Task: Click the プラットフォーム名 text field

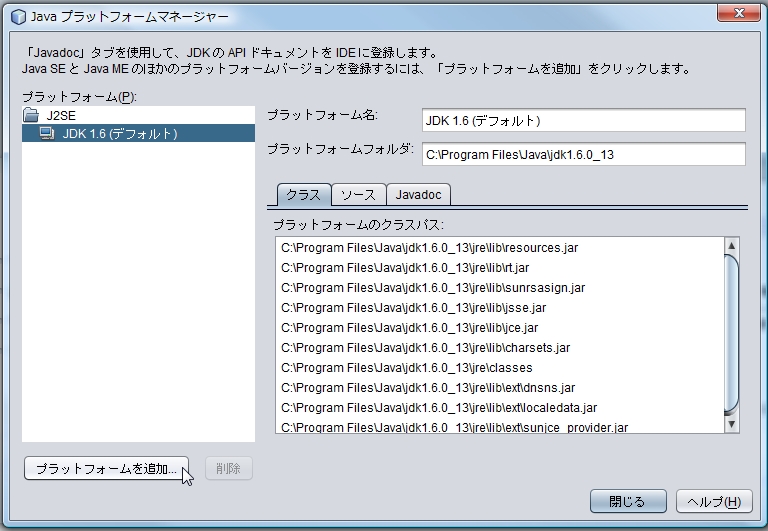Action: 584,120
